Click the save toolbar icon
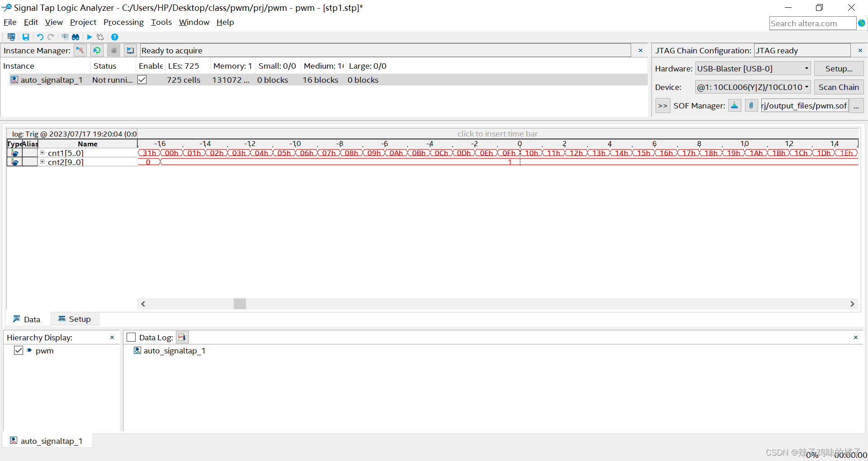868x461 pixels. [26, 37]
